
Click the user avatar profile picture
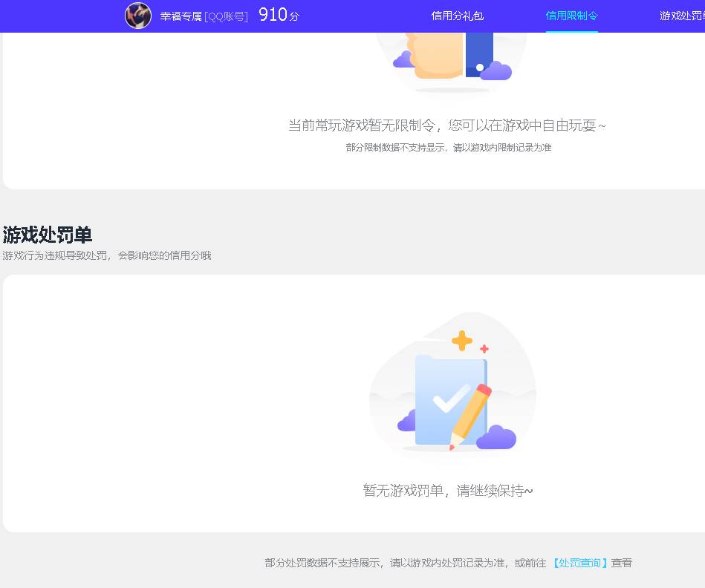[138, 16]
